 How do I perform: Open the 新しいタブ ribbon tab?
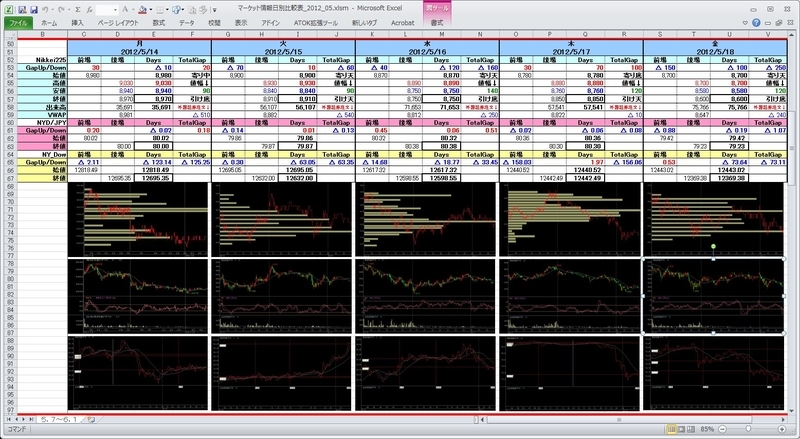[x=364, y=23]
